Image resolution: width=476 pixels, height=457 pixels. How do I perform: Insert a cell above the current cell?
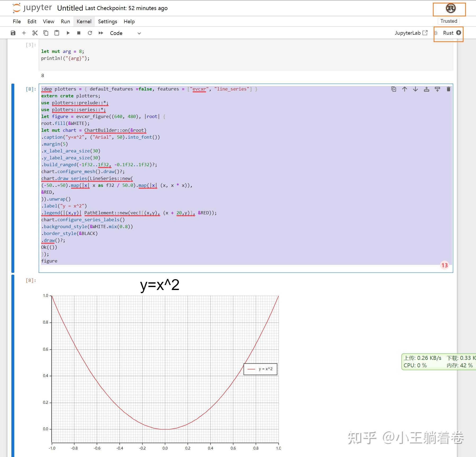point(426,89)
